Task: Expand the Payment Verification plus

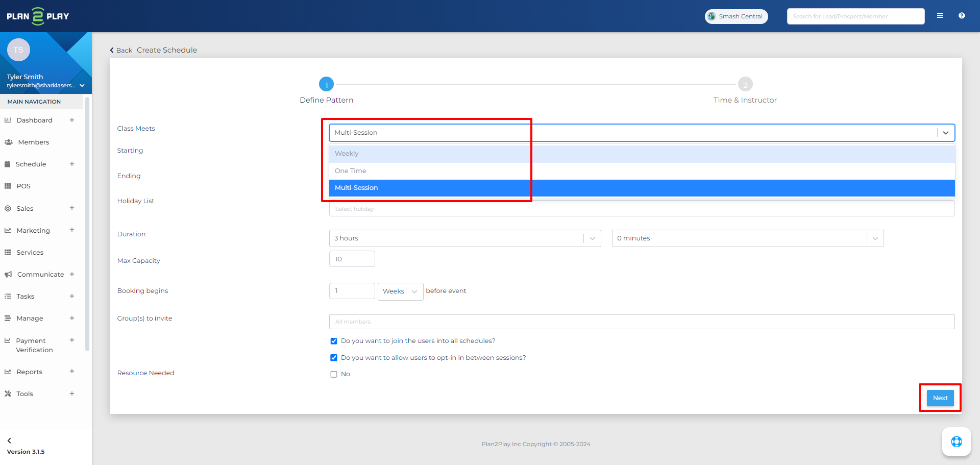Action: click(72, 340)
